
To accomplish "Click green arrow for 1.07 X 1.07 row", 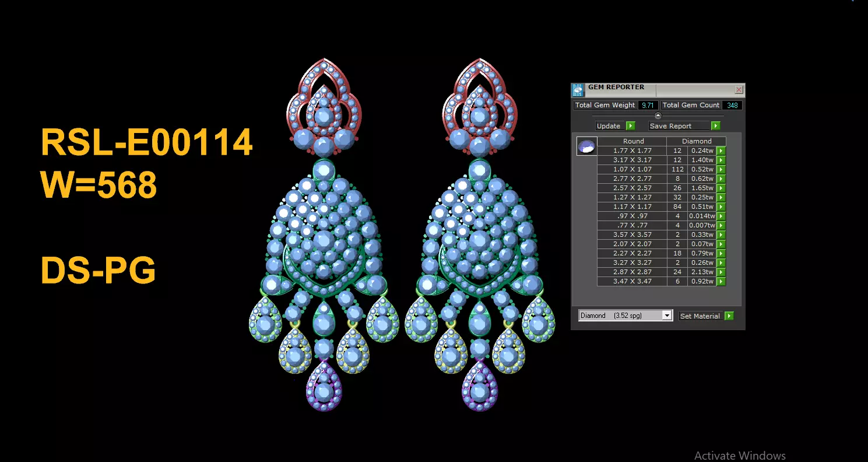I will 721,169.
